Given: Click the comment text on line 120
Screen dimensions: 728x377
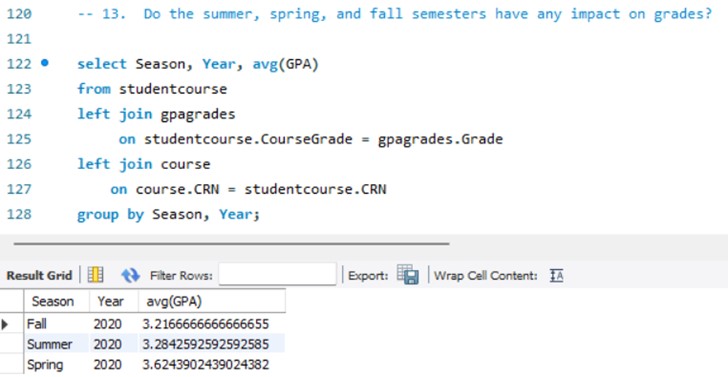Looking at the screenshot, I should [x=395, y=14].
